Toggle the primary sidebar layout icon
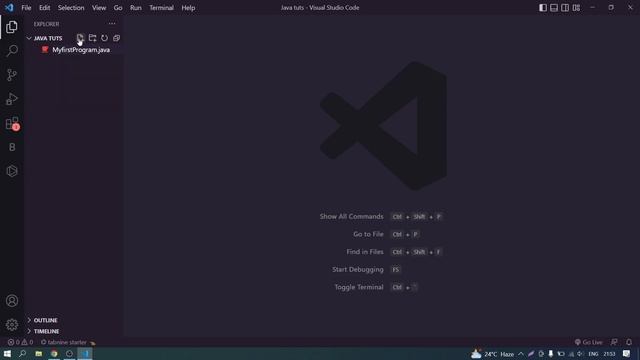 543,8
